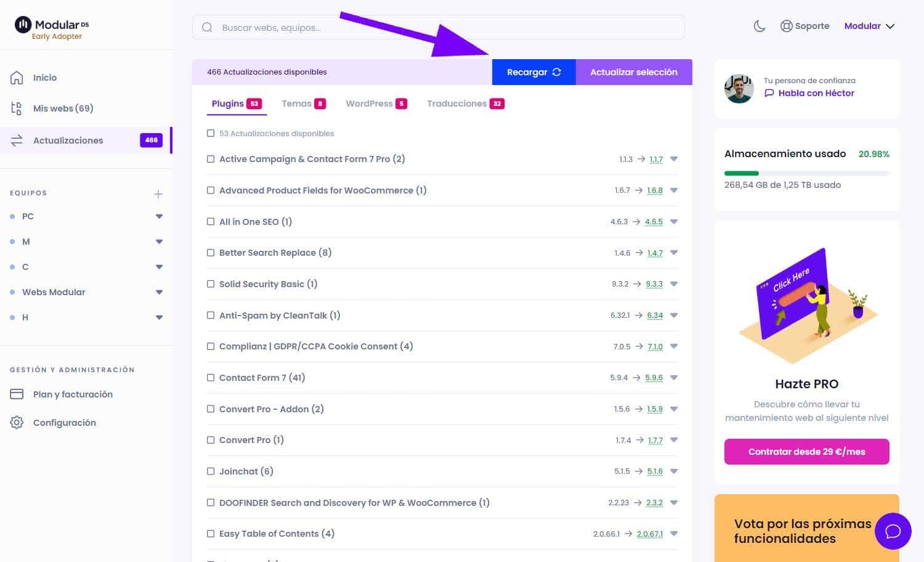
Task: Click the storage usage progress bar
Action: point(807,173)
